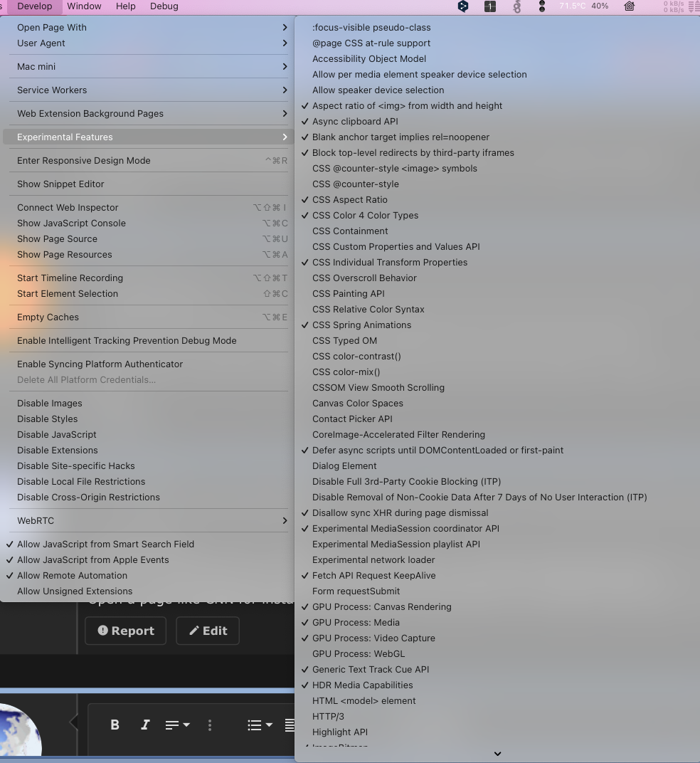
Task: Click the Report button
Action: coord(125,630)
